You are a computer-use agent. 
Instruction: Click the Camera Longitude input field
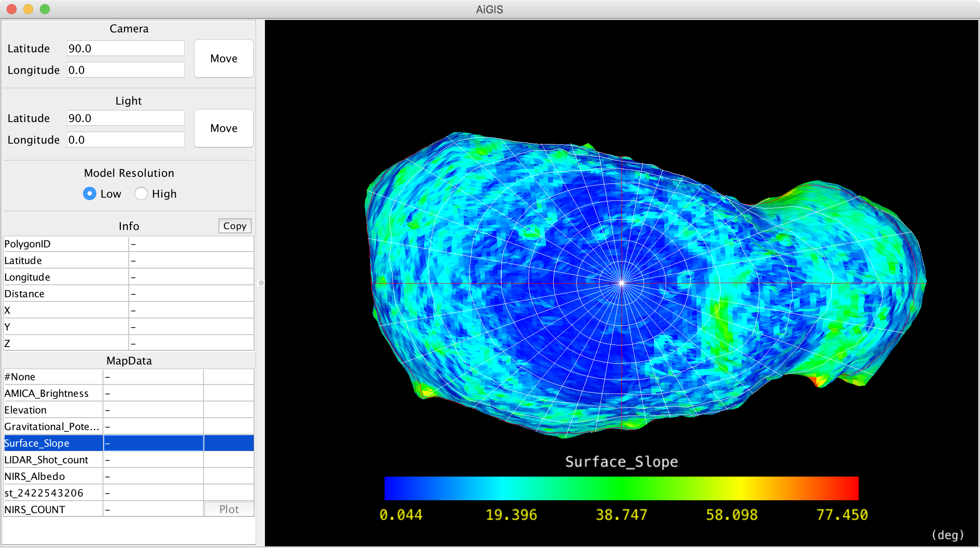pyautogui.click(x=125, y=70)
